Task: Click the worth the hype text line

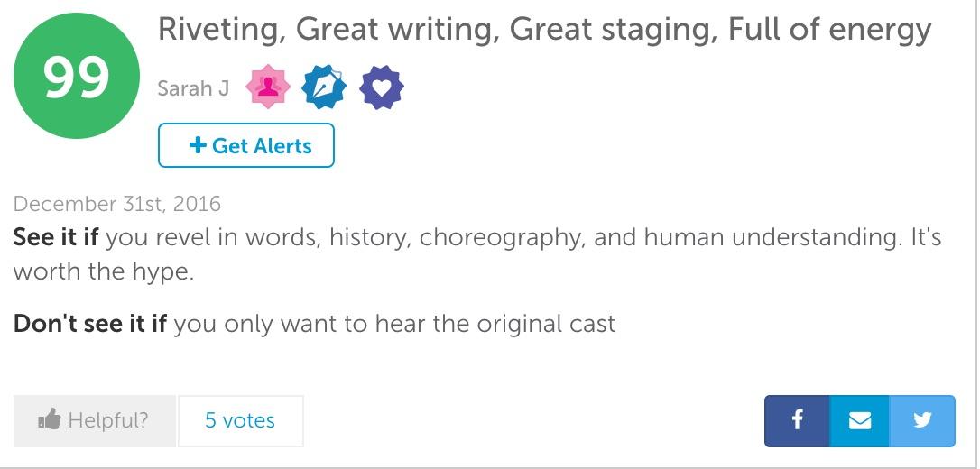Action: pos(104,271)
